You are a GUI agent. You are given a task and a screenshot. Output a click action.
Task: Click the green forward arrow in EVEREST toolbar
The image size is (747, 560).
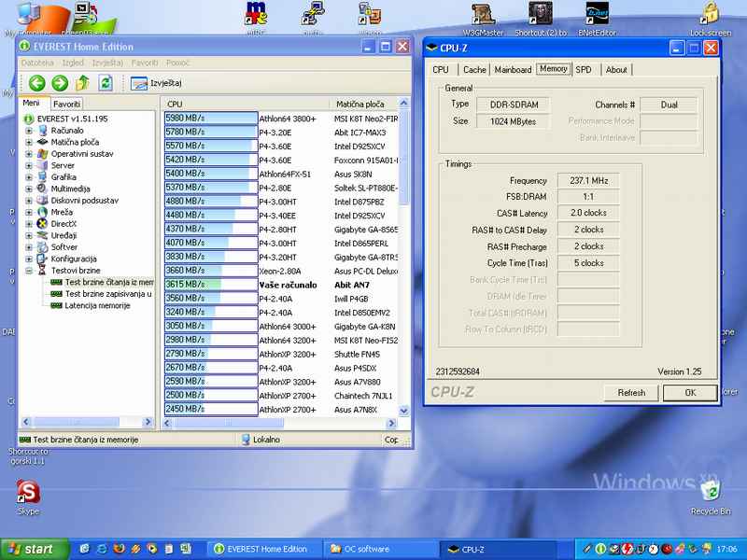pyautogui.click(x=59, y=83)
